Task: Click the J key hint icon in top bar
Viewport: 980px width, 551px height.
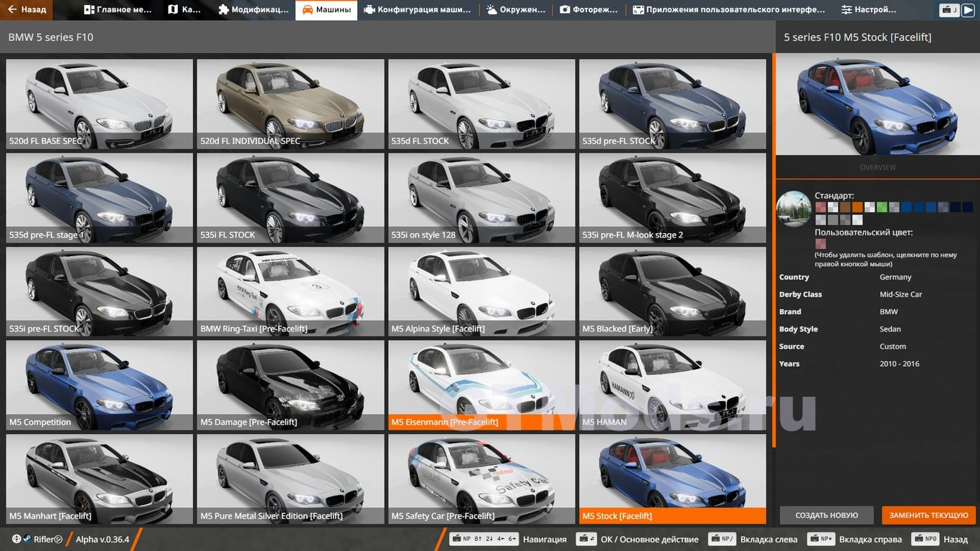Action: [x=950, y=10]
